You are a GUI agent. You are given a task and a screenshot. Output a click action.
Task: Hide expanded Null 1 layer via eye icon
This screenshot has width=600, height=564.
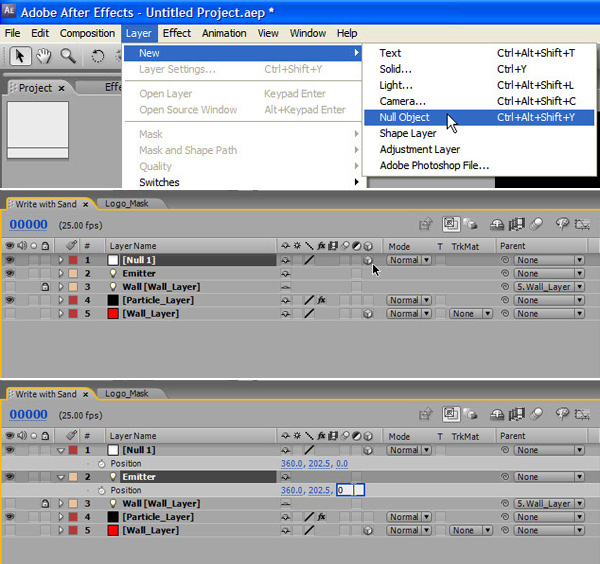point(10,450)
